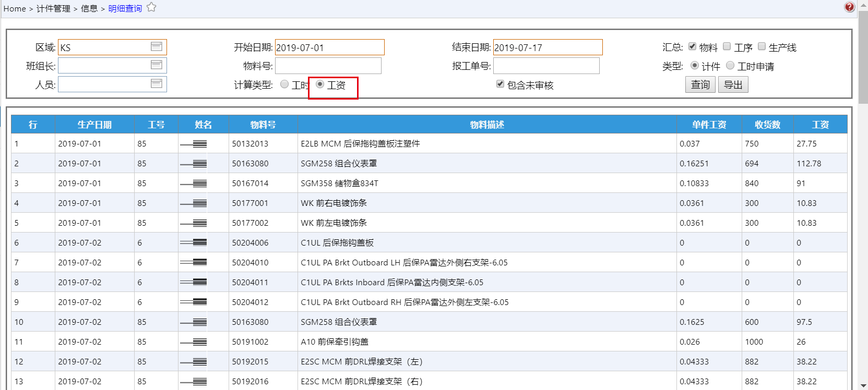Sort by 物料号 column header

[x=263, y=125]
